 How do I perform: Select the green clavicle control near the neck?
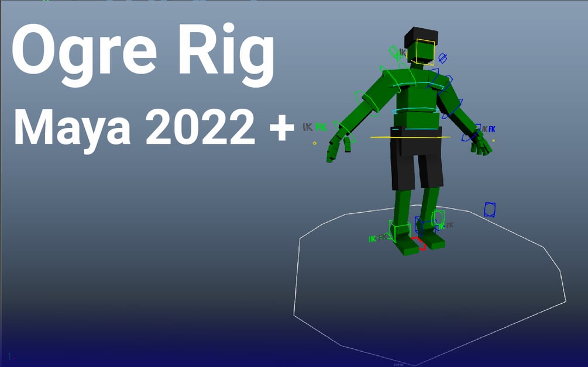point(408,74)
